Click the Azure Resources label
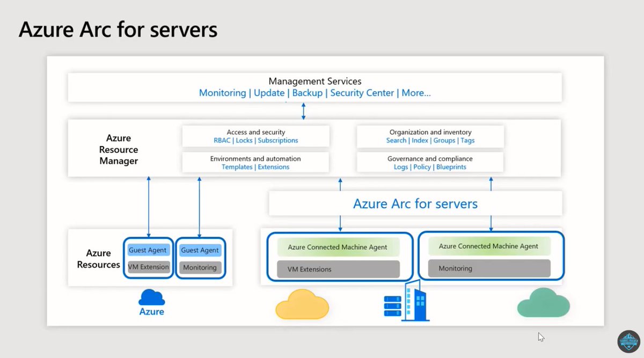Viewport: 644px width, 358px height. (x=98, y=259)
